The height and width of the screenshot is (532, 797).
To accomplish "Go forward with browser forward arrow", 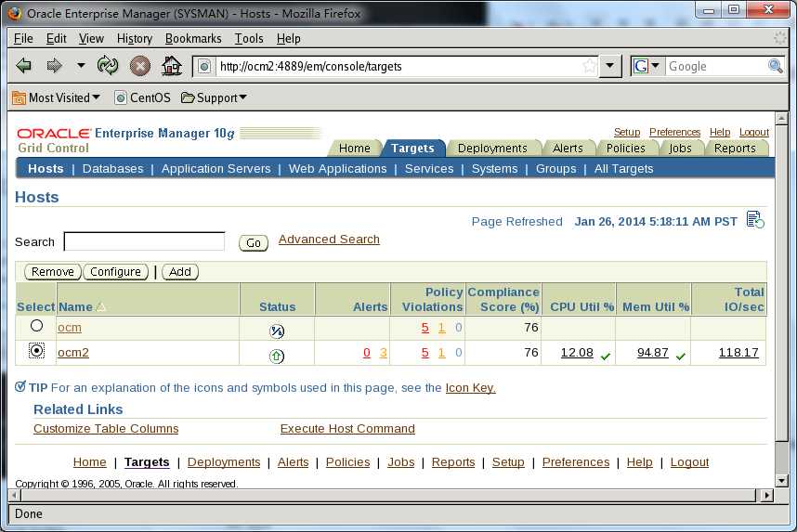I will 54,66.
